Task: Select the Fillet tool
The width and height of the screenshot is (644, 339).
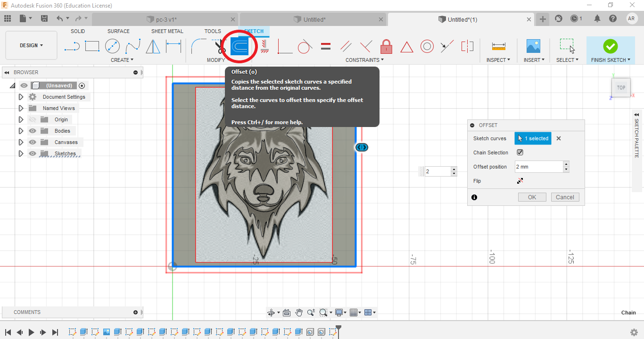Action: click(x=198, y=46)
